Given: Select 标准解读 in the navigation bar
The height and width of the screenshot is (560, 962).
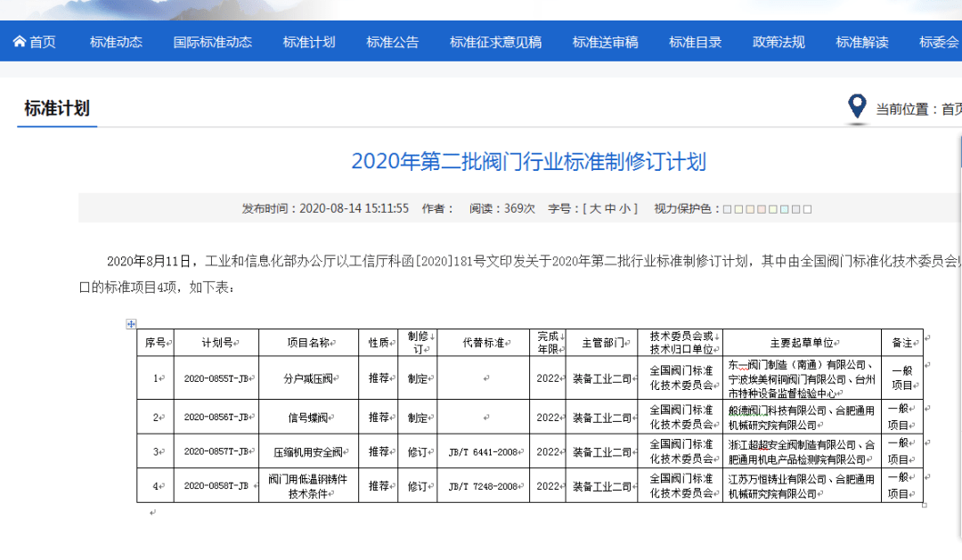Looking at the screenshot, I should pyautogui.click(x=861, y=42).
